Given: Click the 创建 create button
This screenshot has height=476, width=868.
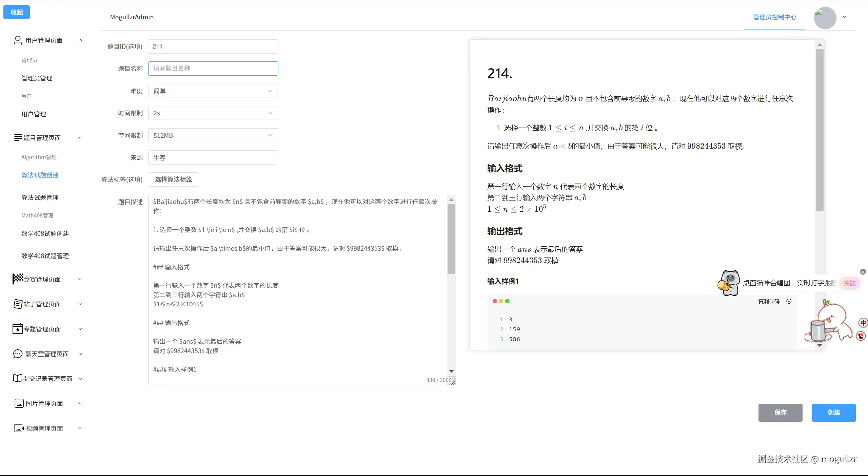Looking at the screenshot, I should (833, 413).
